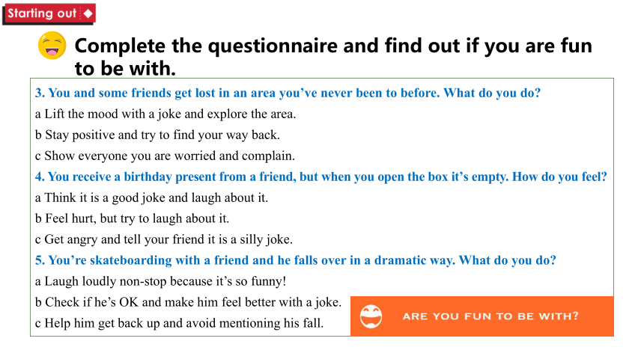Click the white diamond in Starting out tag
644x362 pixels.
[88, 13]
